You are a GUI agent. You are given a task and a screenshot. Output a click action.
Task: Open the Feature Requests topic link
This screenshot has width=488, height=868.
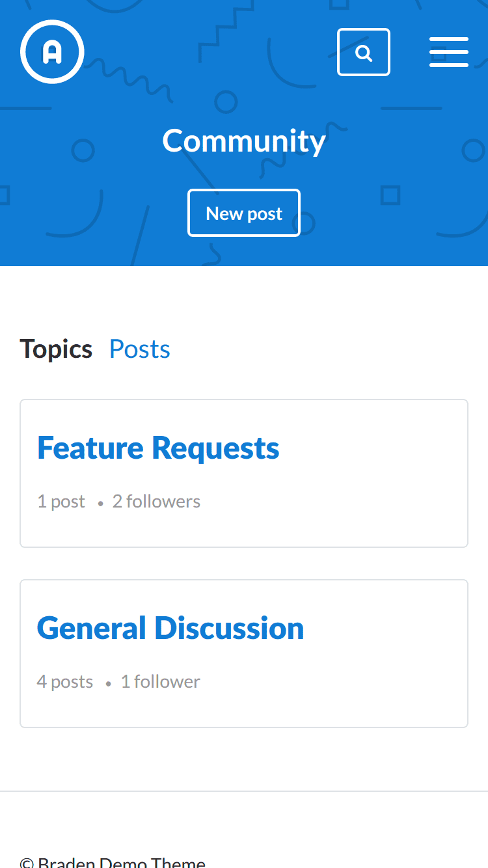(x=158, y=448)
